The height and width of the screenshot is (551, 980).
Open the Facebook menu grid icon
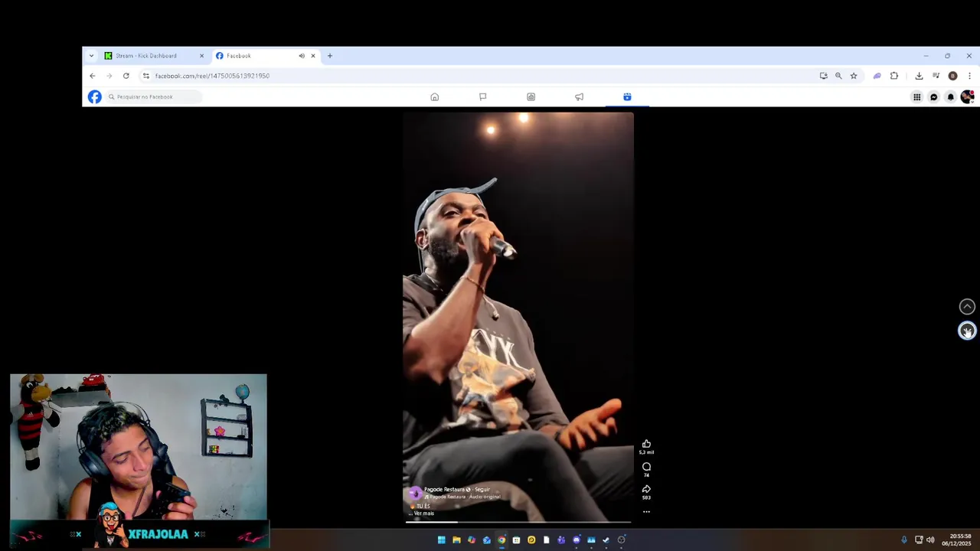point(916,96)
